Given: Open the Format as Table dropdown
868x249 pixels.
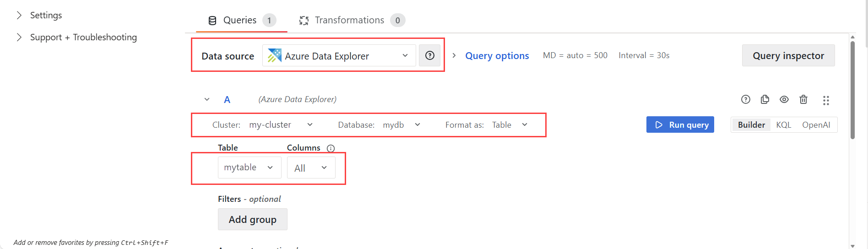Looking at the screenshot, I should tap(510, 124).
